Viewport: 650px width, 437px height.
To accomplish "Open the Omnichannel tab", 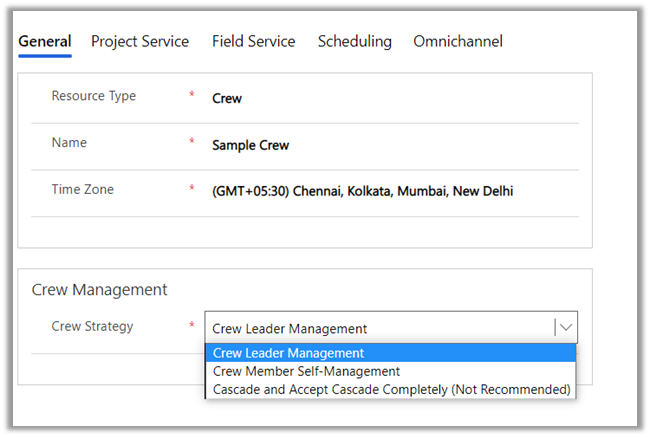I will tap(458, 42).
